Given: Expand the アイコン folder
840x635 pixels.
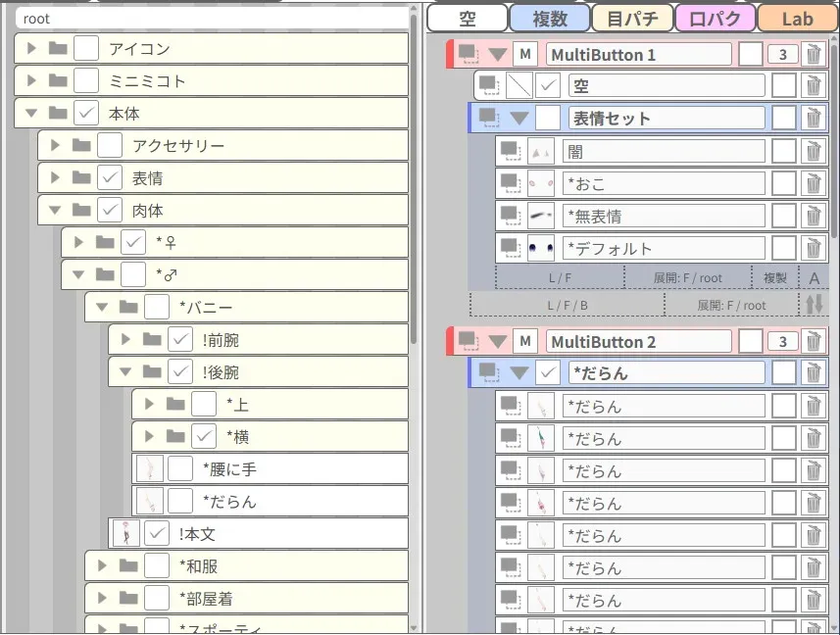Looking at the screenshot, I should [31, 49].
